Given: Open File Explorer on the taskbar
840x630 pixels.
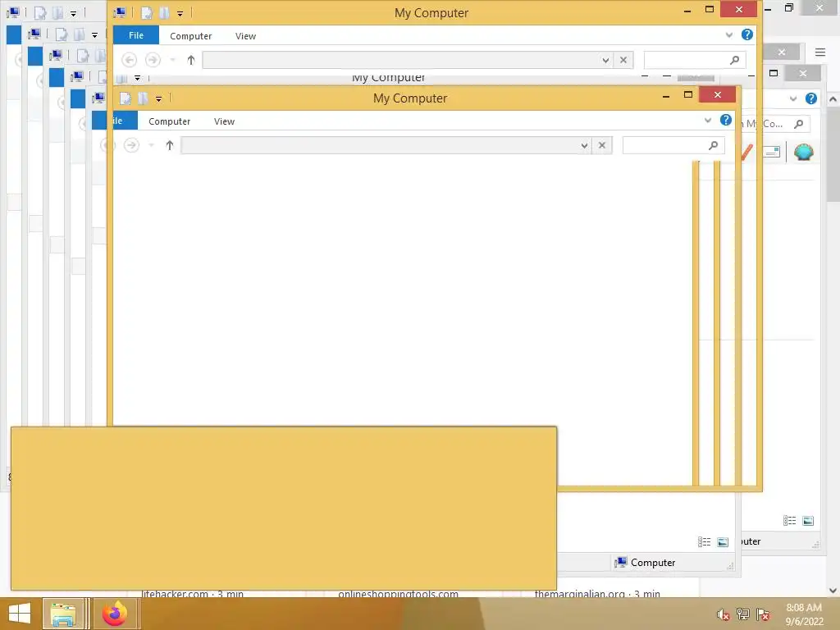Looking at the screenshot, I should click(x=62, y=614).
